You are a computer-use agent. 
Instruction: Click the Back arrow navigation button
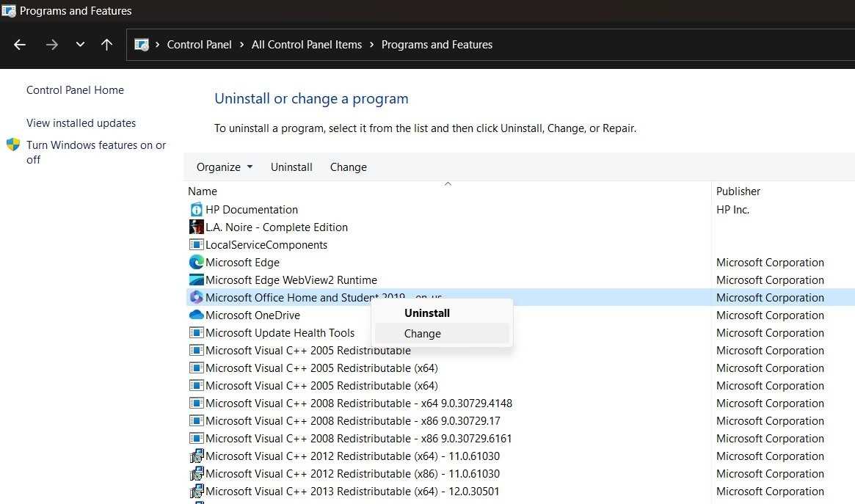(20, 45)
